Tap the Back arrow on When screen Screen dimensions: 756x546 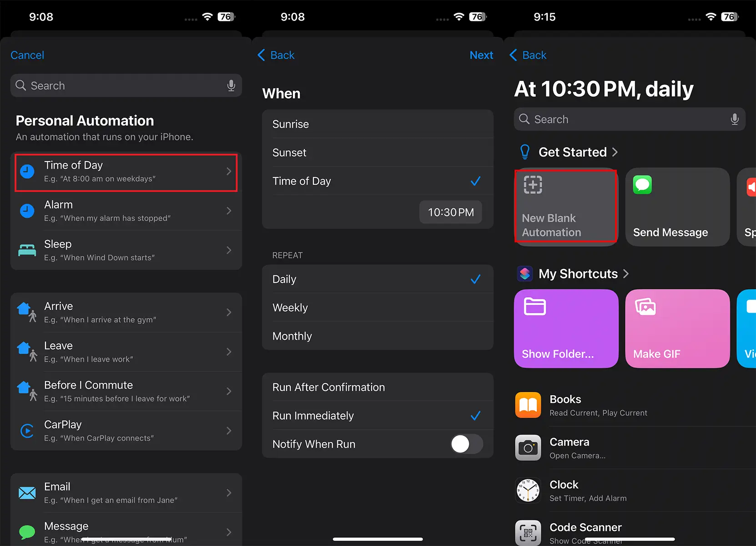[261, 55]
